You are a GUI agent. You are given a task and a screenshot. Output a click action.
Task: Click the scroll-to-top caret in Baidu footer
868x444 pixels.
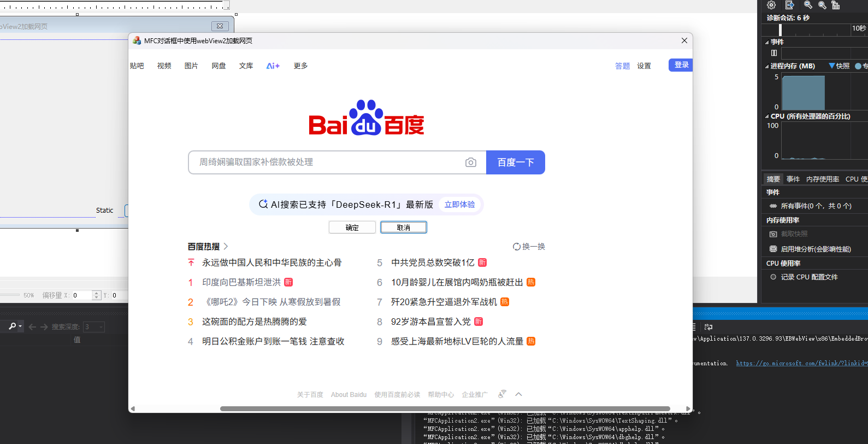pyautogui.click(x=518, y=394)
